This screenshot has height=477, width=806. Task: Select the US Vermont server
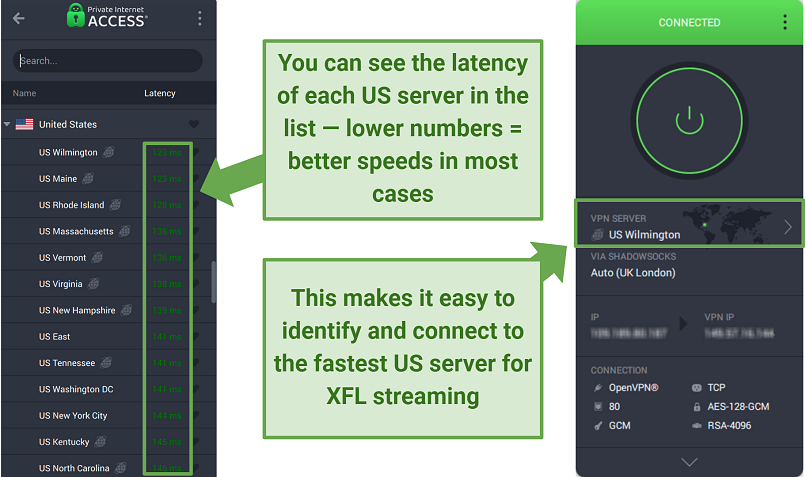108,257
